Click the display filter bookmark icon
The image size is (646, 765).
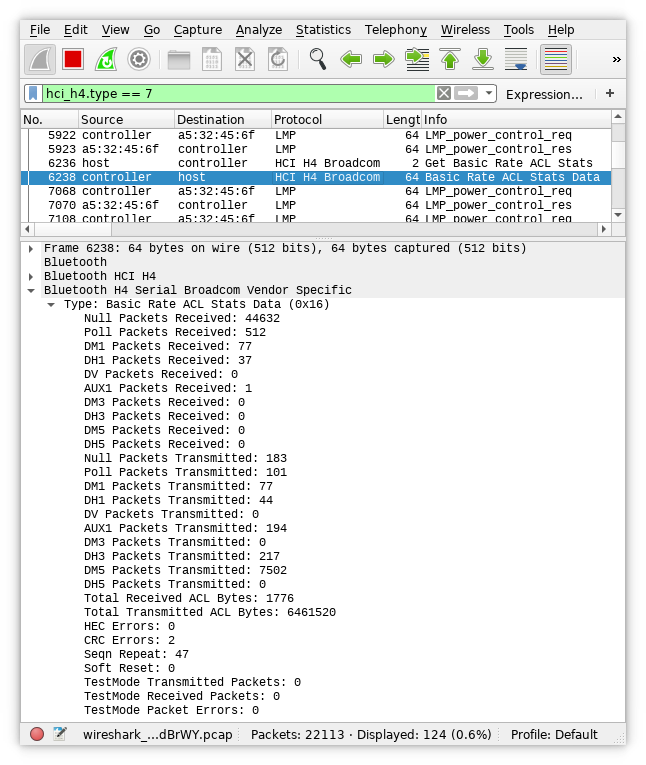pos(33,93)
